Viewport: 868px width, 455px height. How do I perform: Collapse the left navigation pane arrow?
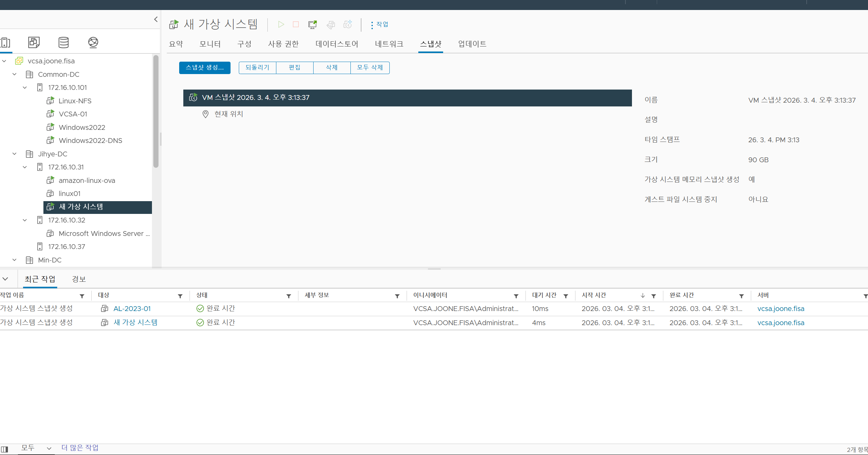pyautogui.click(x=156, y=19)
